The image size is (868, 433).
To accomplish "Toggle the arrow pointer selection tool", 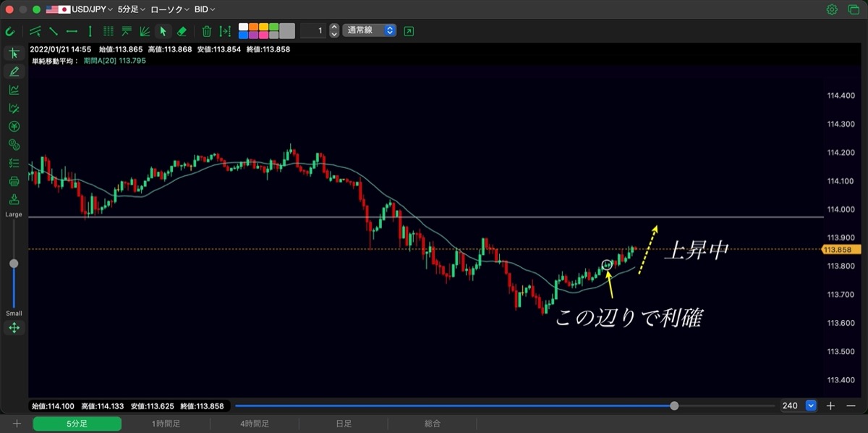I will (163, 31).
